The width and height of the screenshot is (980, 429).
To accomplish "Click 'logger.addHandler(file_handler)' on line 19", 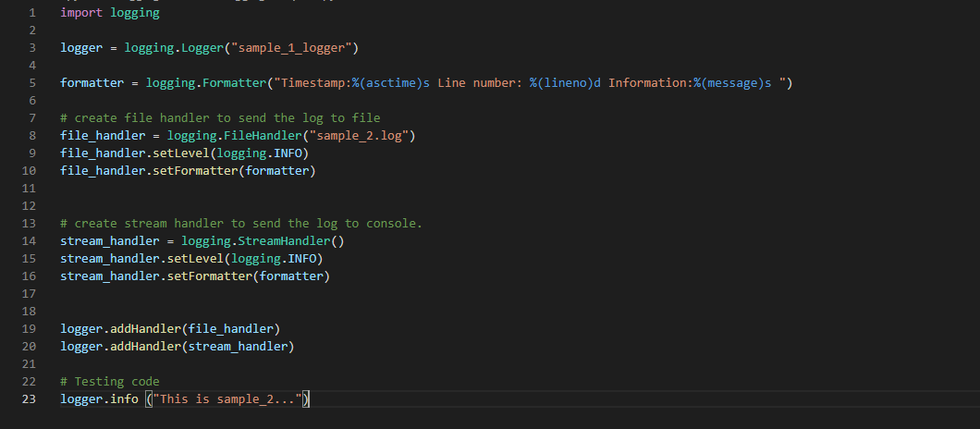I will 171,328.
